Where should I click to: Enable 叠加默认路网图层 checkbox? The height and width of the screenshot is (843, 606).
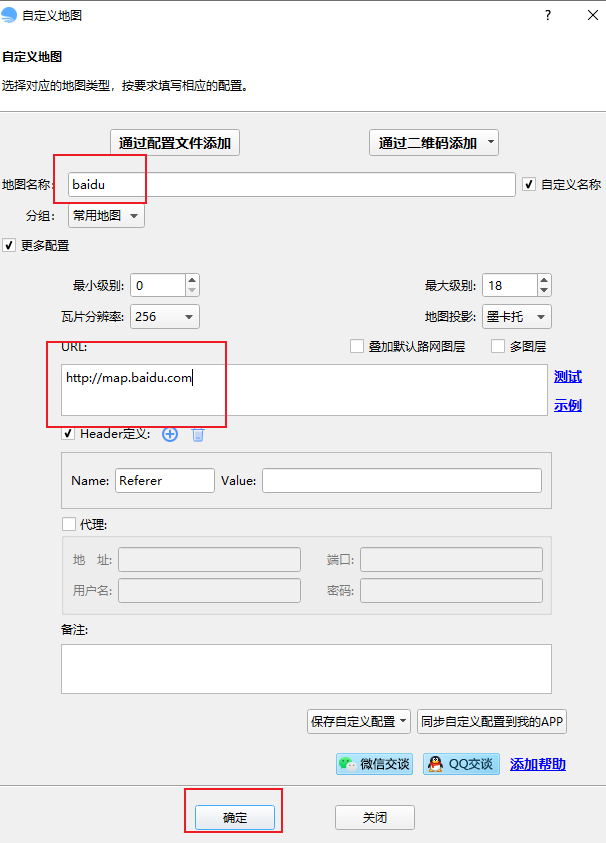point(357,346)
